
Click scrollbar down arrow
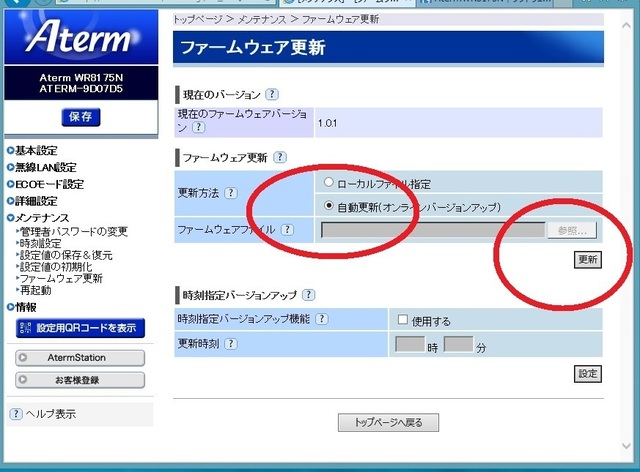point(626,446)
